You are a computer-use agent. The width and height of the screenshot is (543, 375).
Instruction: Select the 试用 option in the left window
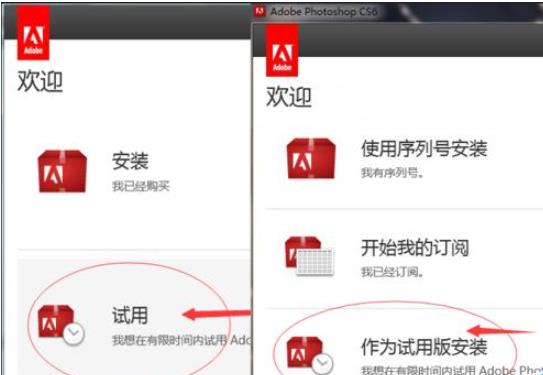click(130, 315)
